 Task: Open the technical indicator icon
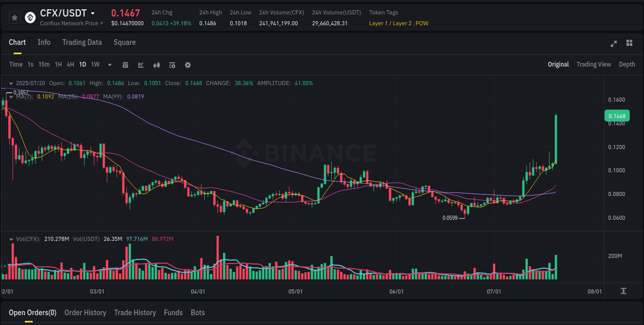pyautogui.click(x=141, y=65)
